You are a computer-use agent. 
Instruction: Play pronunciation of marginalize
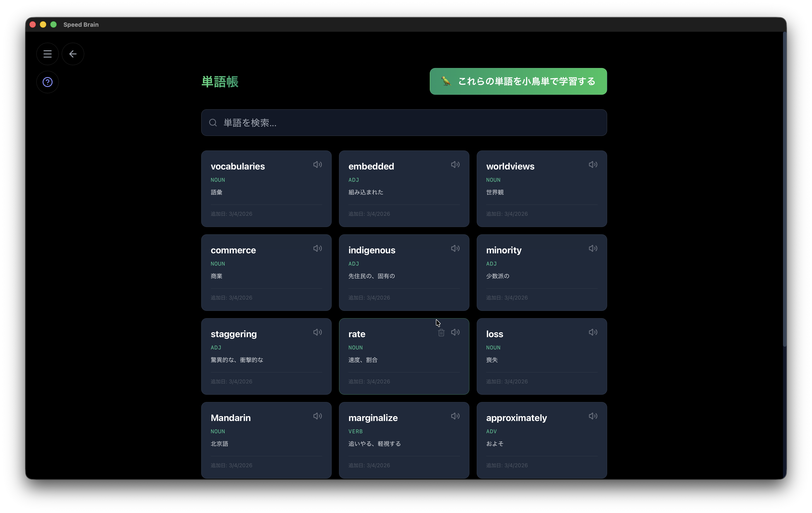(x=455, y=416)
